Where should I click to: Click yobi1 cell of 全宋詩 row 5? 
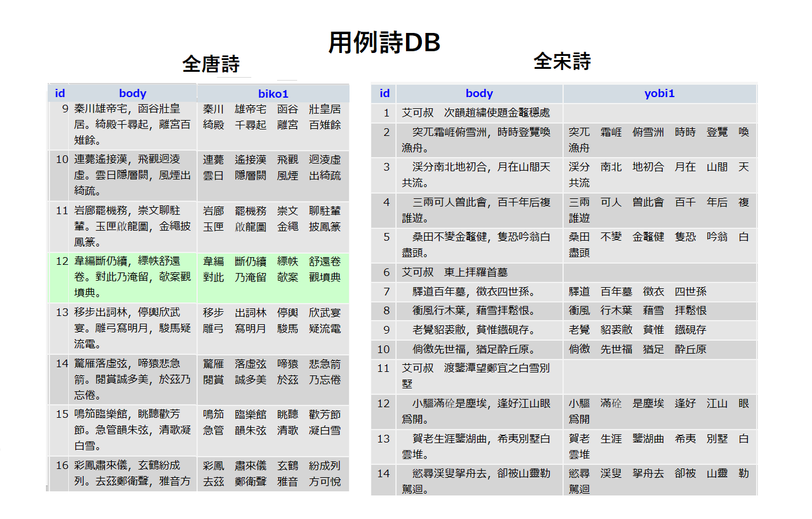tap(660, 245)
